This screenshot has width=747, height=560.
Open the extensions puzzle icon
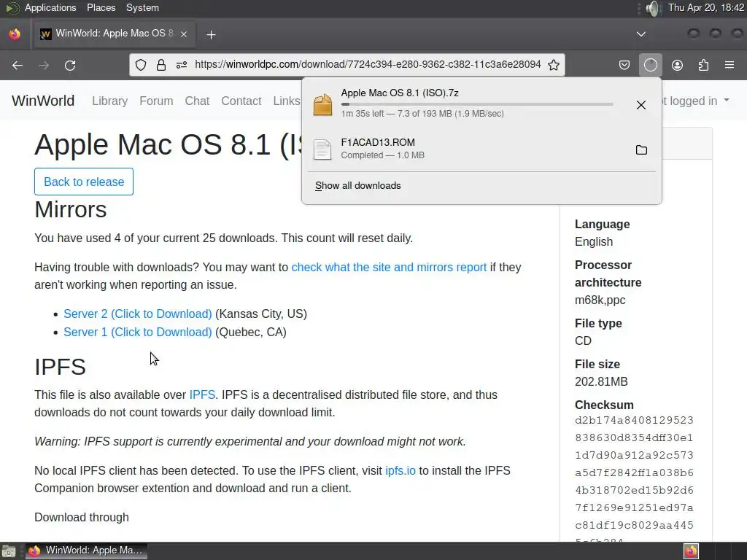(703, 65)
